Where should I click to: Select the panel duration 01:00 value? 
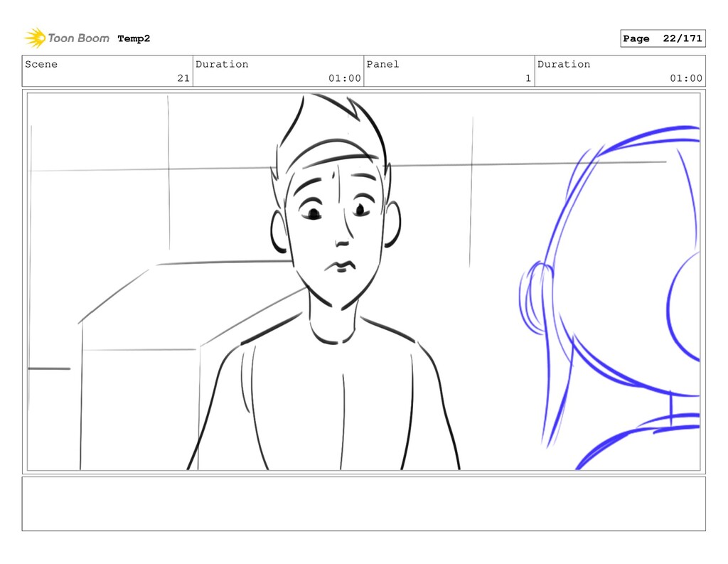tap(686, 78)
